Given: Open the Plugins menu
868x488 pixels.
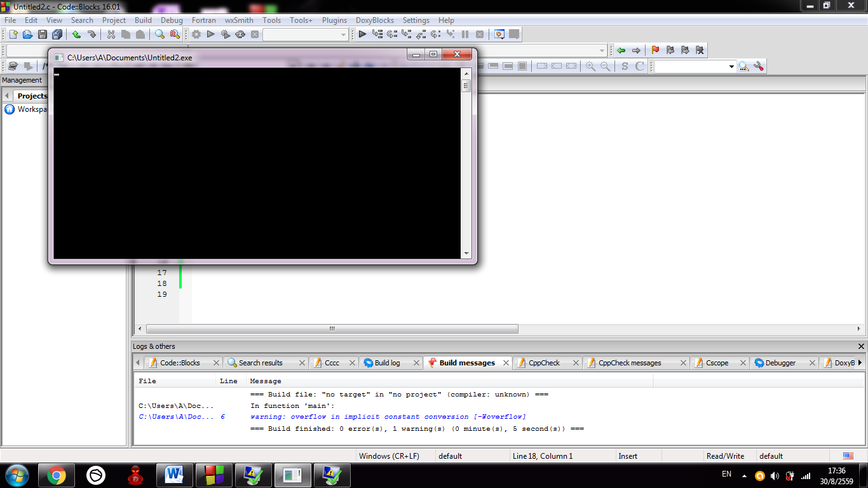Looking at the screenshot, I should [334, 20].
